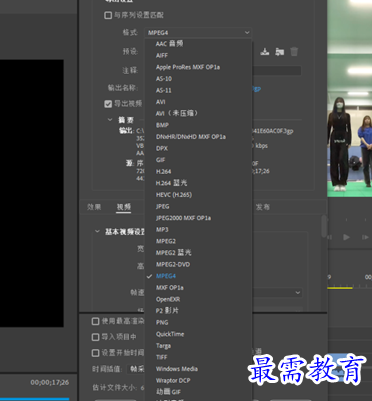Click the import preset icon
The width and height of the screenshot is (372, 401).
(x=279, y=52)
